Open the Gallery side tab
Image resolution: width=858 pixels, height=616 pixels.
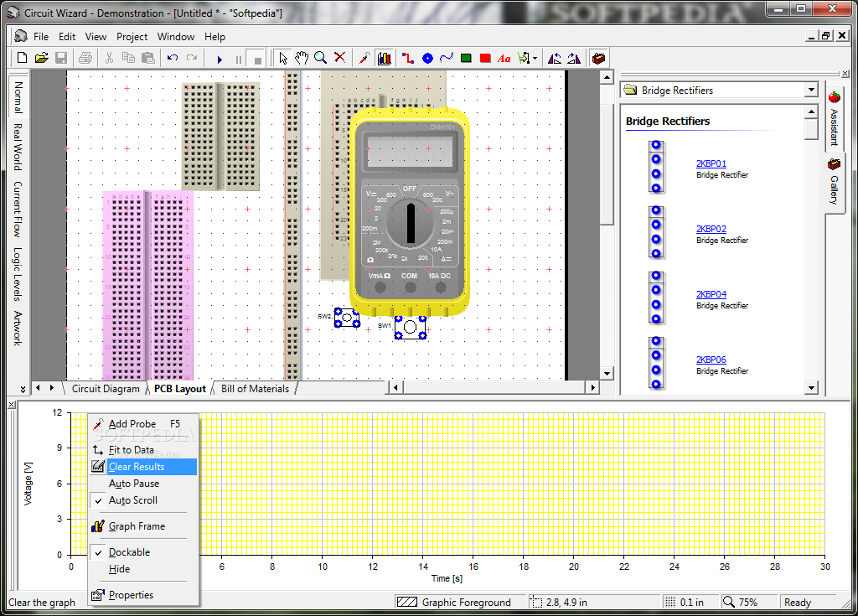834,181
